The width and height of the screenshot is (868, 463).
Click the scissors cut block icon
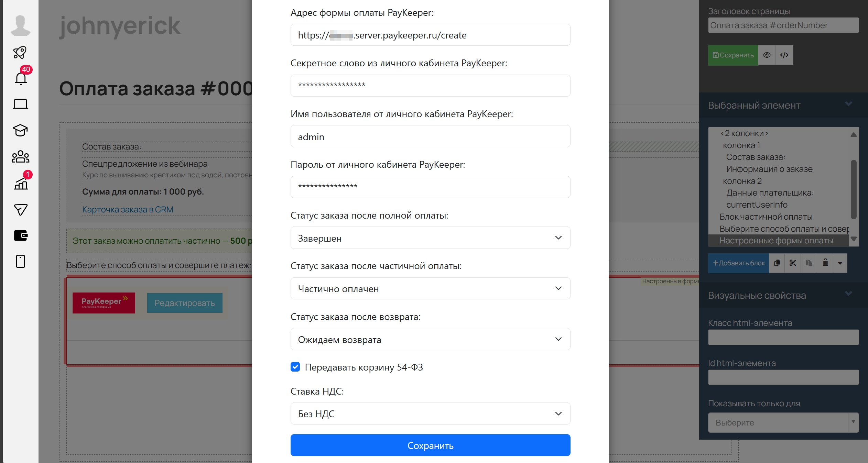pyautogui.click(x=793, y=263)
